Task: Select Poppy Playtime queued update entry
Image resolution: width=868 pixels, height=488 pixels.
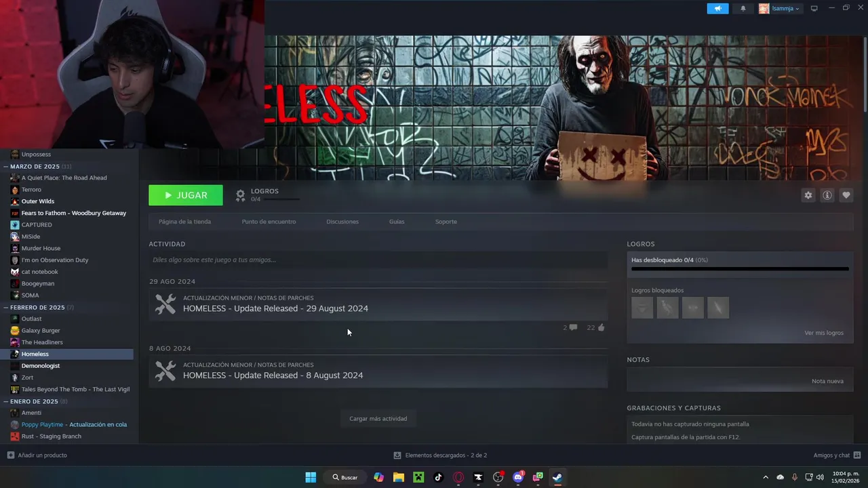Action: coord(74,424)
